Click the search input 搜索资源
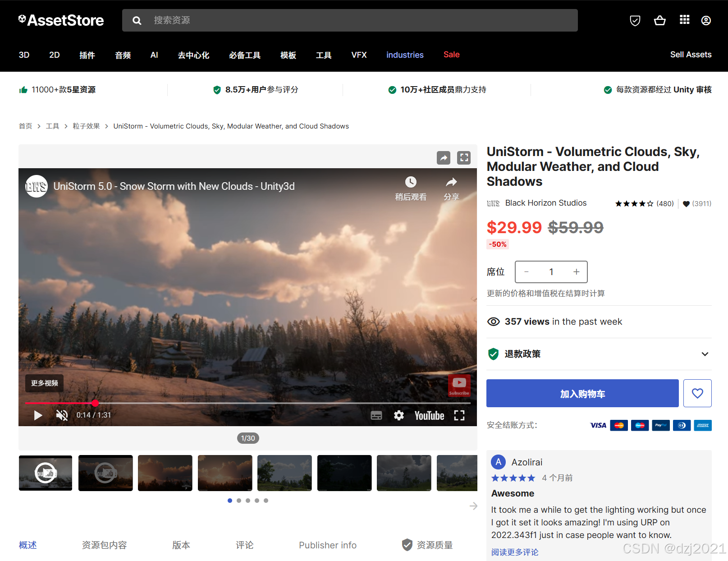 pyautogui.click(x=350, y=20)
